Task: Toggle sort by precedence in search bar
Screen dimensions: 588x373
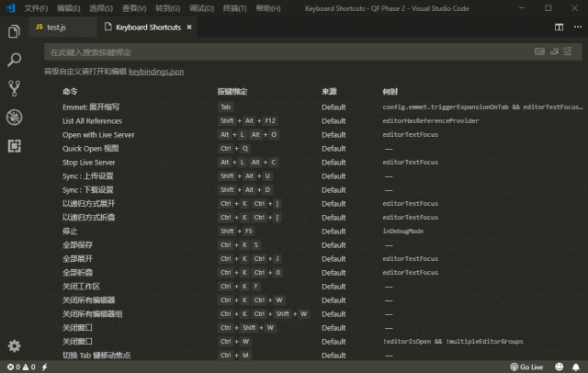Action: pyautogui.click(x=554, y=51)
